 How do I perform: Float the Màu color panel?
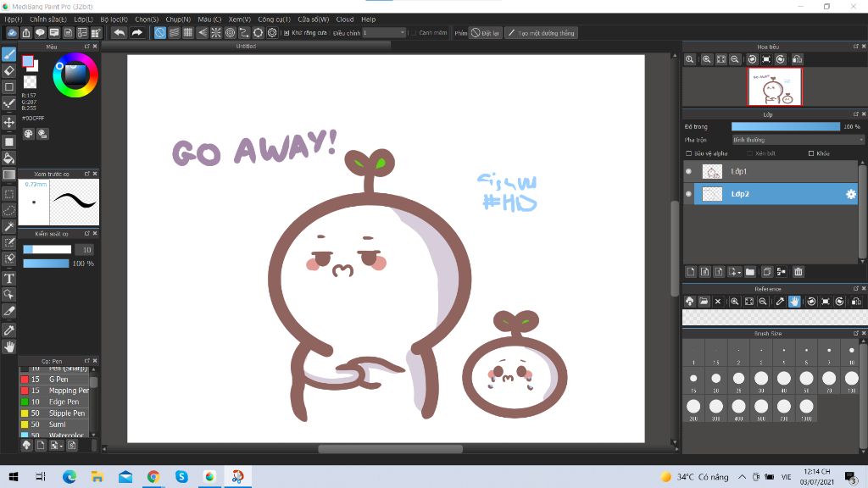[87, 47]
